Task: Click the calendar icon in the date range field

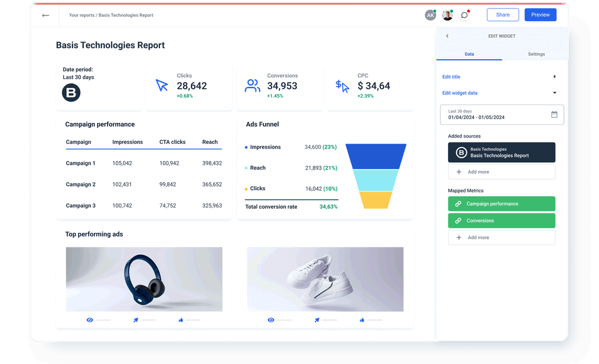Action: click(x=554, y=114)
